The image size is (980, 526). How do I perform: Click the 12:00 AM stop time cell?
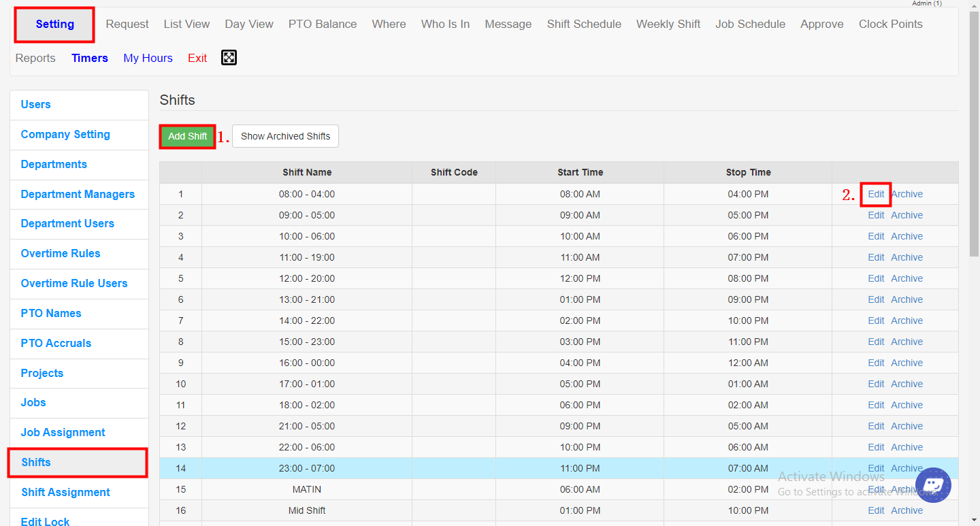[748, 363]
